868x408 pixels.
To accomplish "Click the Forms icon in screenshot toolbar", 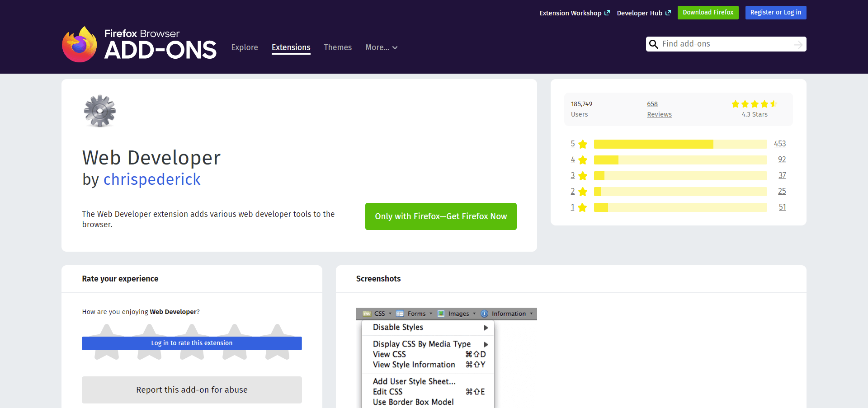I will tap(400, 314).
